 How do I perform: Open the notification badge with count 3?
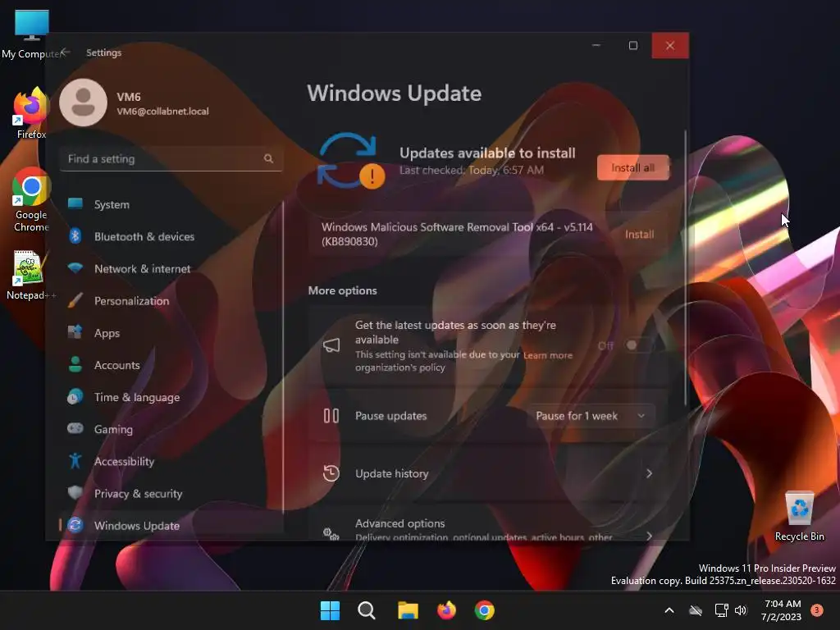coord(816,609)
